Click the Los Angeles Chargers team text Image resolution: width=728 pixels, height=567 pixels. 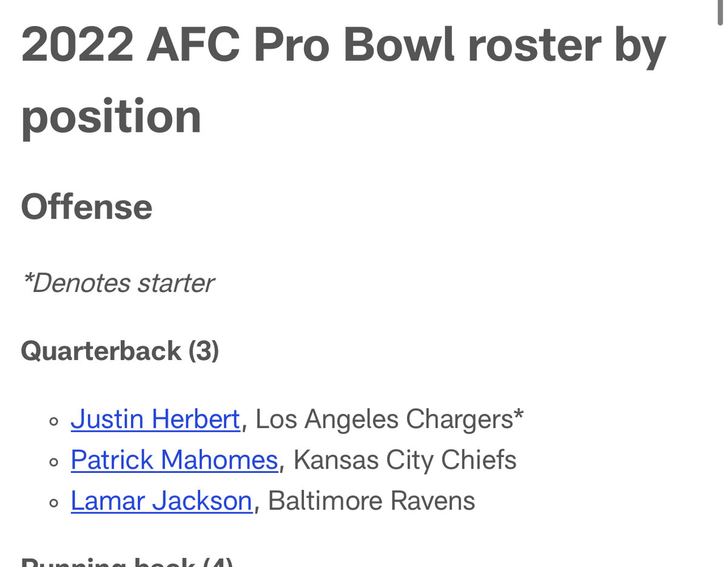pyautogui.click(x=385, y=419)
